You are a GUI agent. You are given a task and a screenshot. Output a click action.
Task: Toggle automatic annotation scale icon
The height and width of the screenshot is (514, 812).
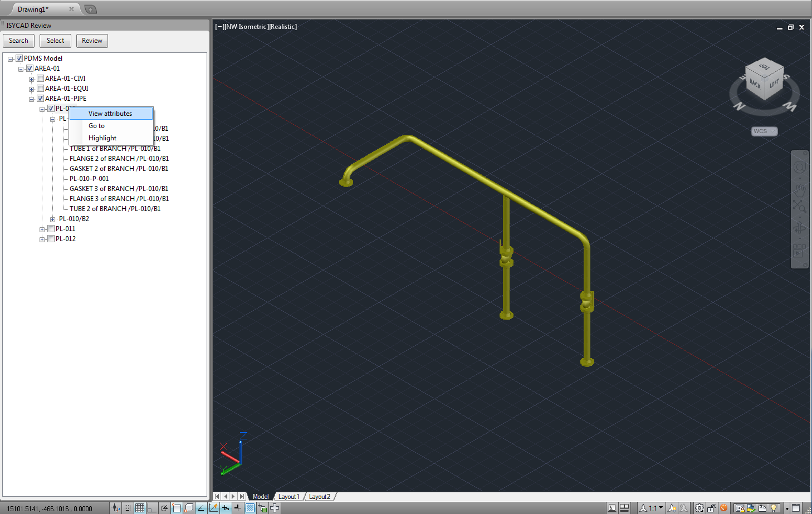(x=684, y=508)
